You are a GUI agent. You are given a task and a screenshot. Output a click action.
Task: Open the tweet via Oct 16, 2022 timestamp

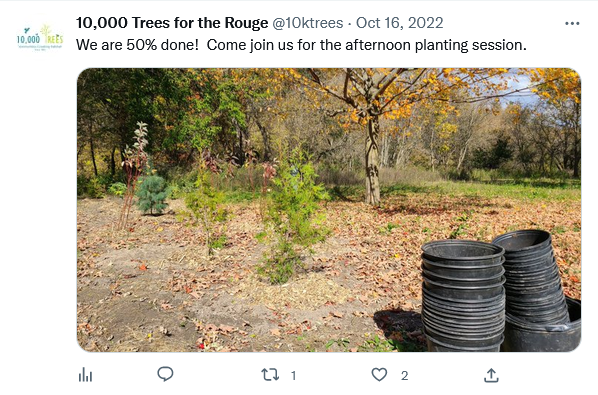[x=399, y=23]
